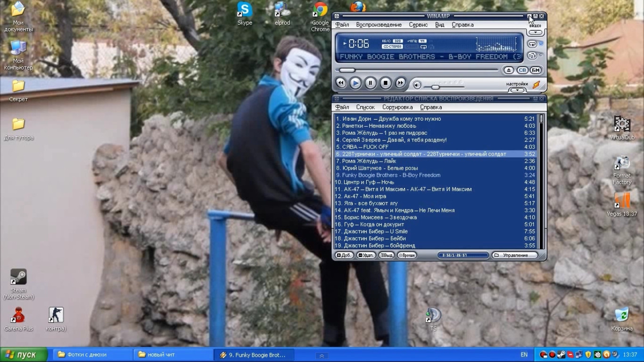Click the Vegas 13.37 desktop icon
The image size is (644, 362).
[622, 204]
